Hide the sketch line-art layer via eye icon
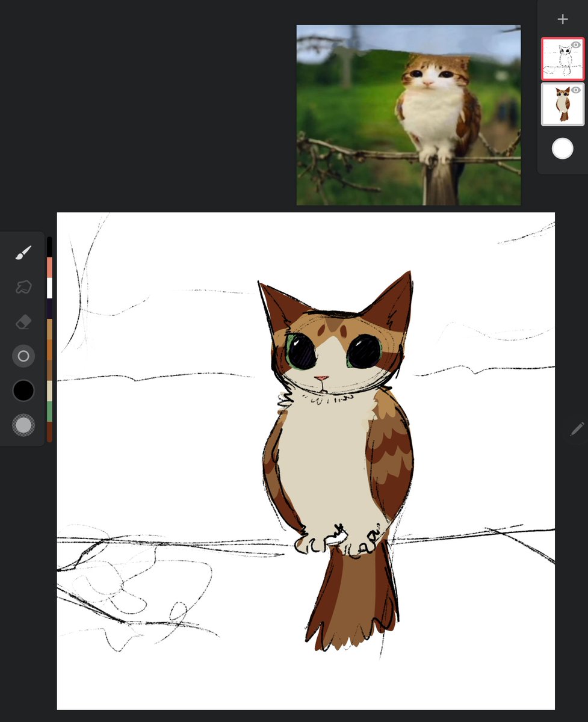Image resolution: width=588 pixels, height=722 pixels. tap(576, 45)
